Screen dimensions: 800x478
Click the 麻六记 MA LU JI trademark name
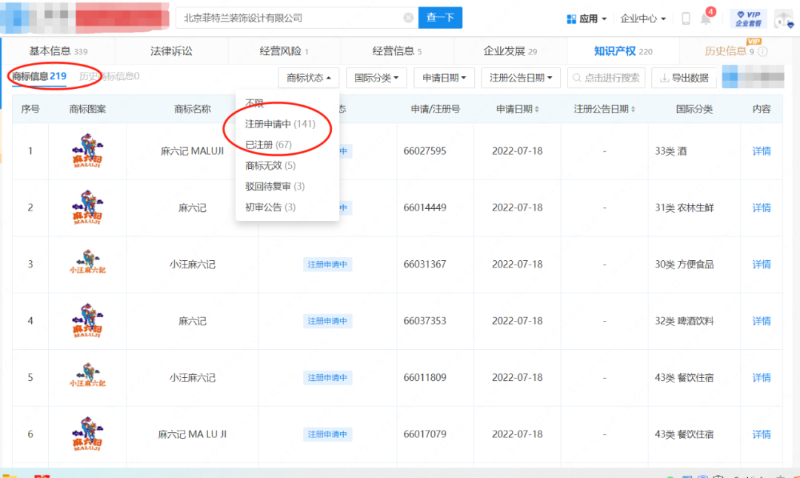[x=192, y=434]
